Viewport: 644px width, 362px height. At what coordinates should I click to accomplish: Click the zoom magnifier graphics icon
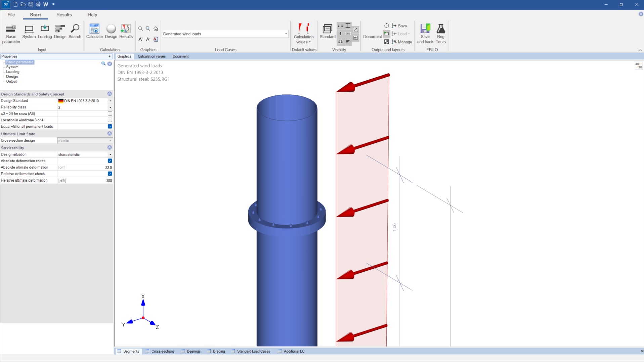click(140, 29)
